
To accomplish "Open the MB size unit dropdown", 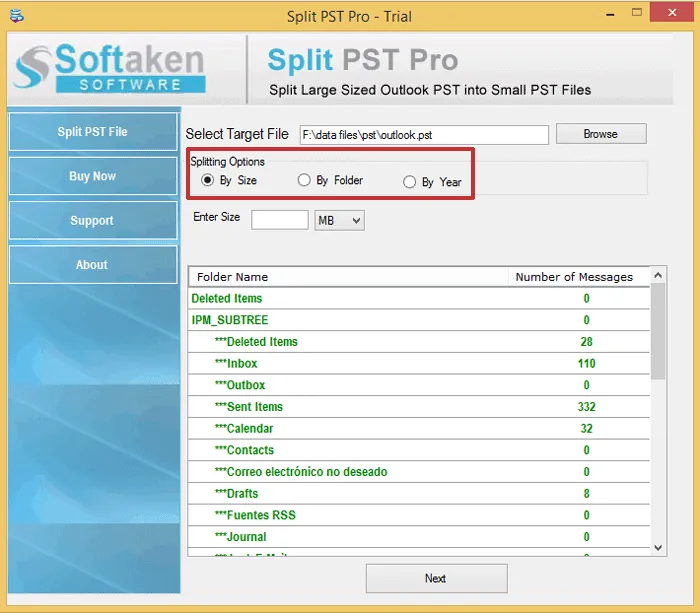I will pos(339,221).
